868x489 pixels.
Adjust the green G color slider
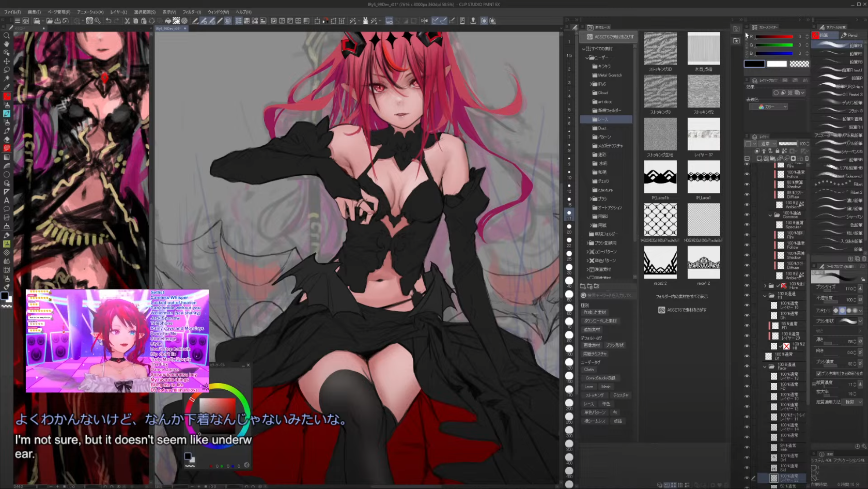pos(774,45)
